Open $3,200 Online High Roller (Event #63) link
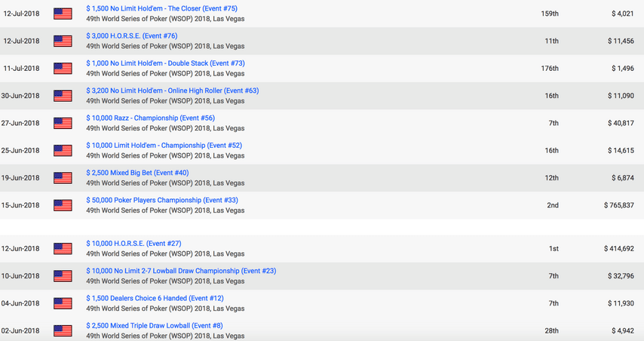 click(x=173, y=91)
